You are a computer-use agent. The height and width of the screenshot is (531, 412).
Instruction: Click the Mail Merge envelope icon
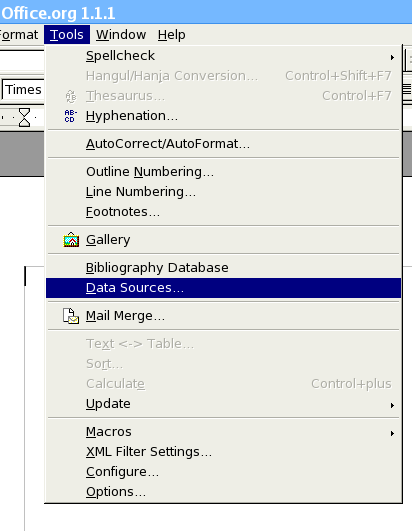click(71, 316)
